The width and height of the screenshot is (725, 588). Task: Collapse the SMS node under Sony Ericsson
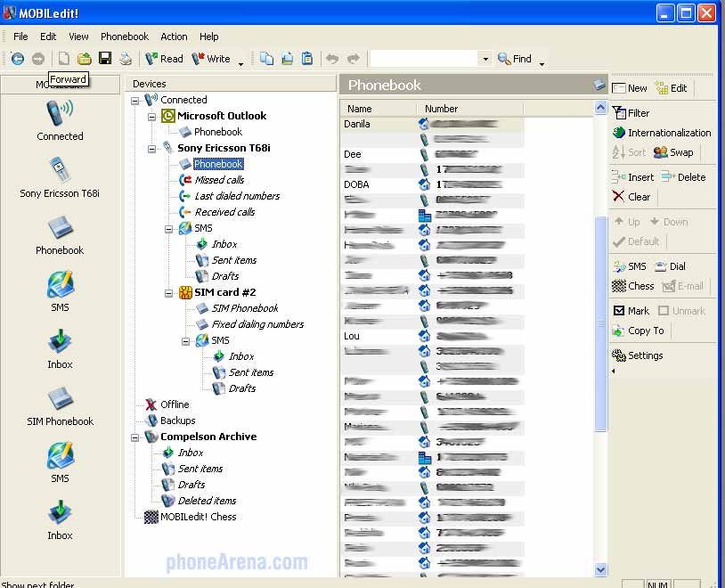168,229
